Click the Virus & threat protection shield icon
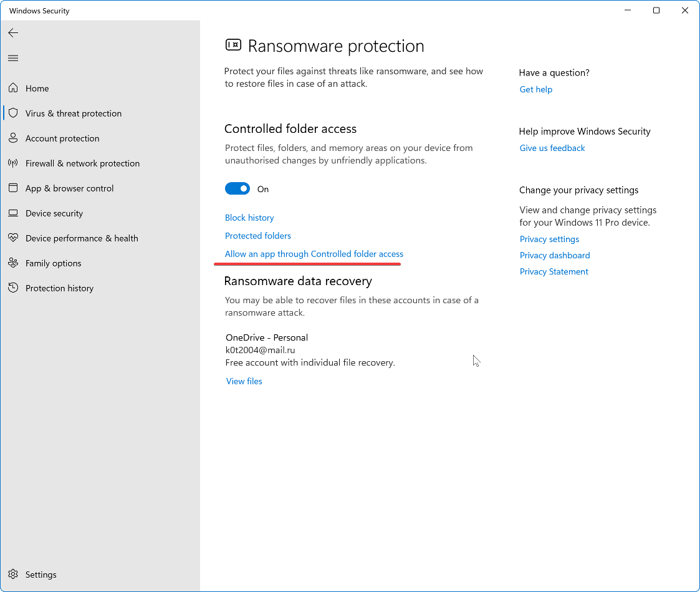Screen dimensions: 700x592 (x=13, y=113)
